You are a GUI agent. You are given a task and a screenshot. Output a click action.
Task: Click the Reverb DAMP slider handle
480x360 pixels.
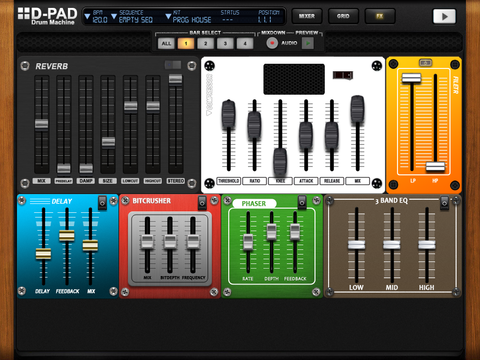coord(86,168)
